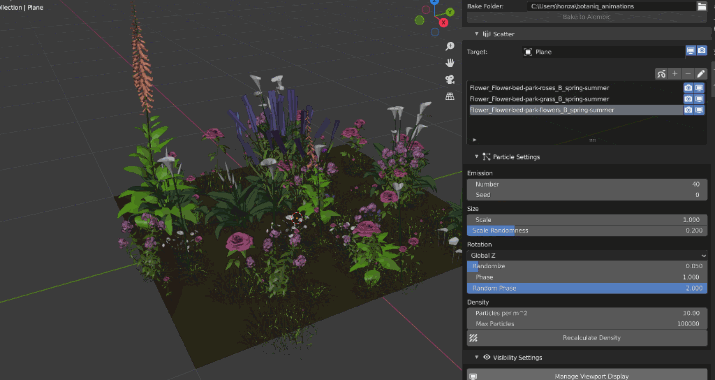This screenshot has width=715, height=380.
Task: Click the Particles per m^2 field
Action: point(587,313)
